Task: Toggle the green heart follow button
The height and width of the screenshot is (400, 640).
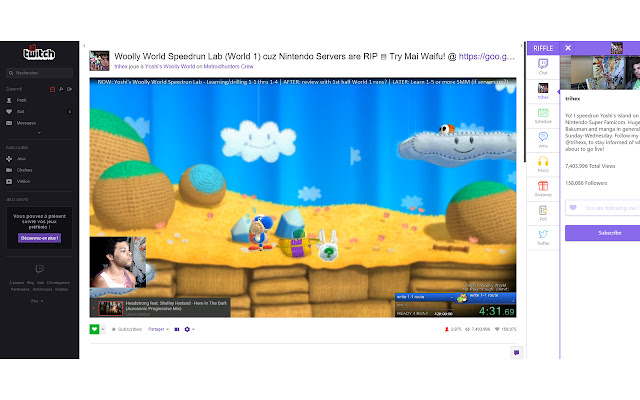Action: (x=94, y=329)
